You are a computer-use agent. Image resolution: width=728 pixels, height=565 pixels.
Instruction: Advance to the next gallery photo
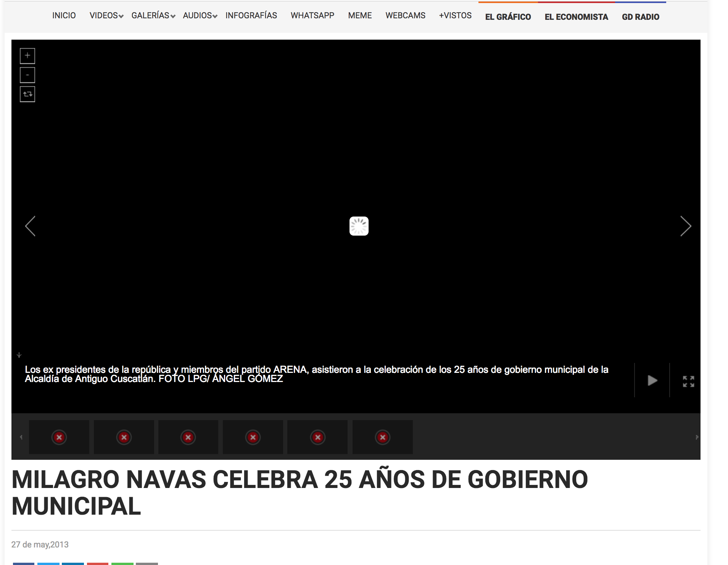pyautogui.click(x=686, y=226)
